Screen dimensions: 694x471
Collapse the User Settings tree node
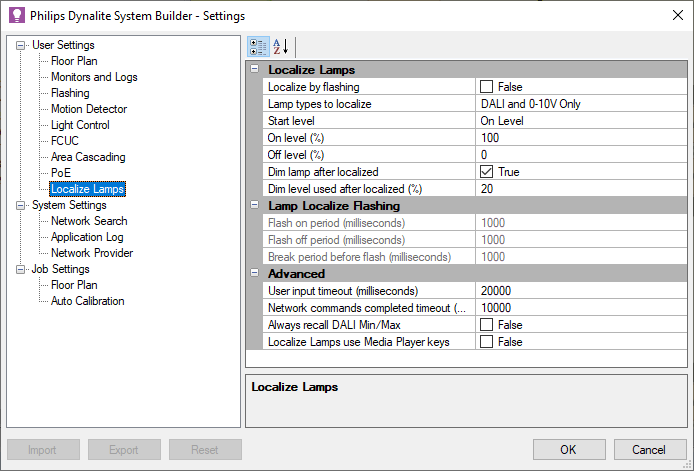point(20,45)
